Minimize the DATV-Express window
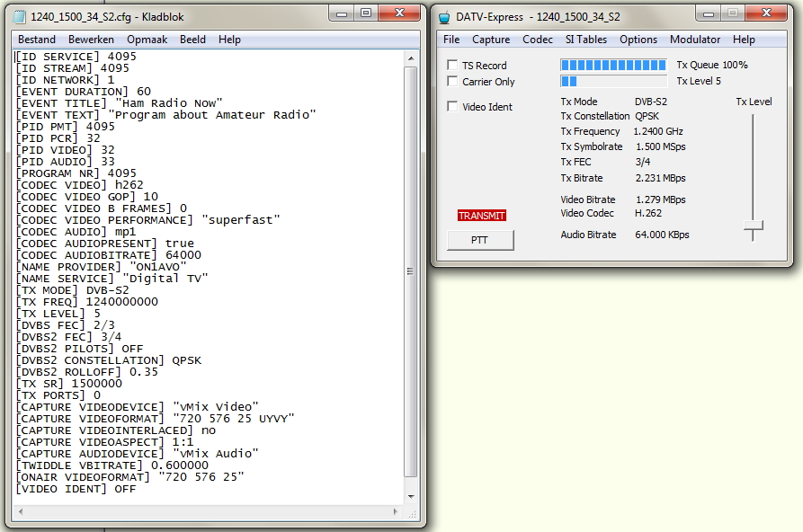This screenshot has width=803, height=532. point(709,13)
